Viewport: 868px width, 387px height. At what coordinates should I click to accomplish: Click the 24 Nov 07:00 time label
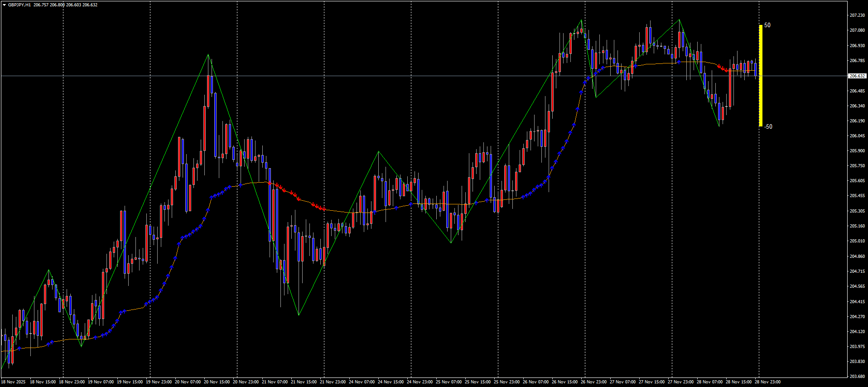(362, 382)
